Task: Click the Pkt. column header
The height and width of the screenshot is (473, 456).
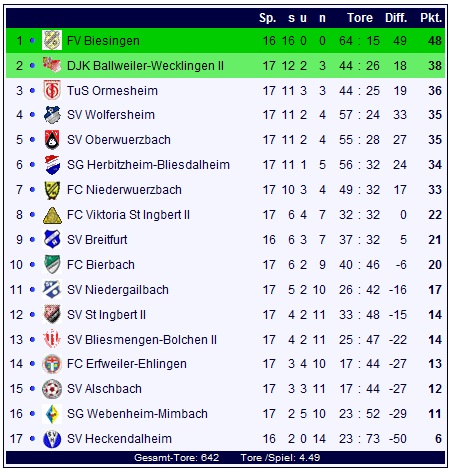Action: pyautogui.click(x=431, y=18)
